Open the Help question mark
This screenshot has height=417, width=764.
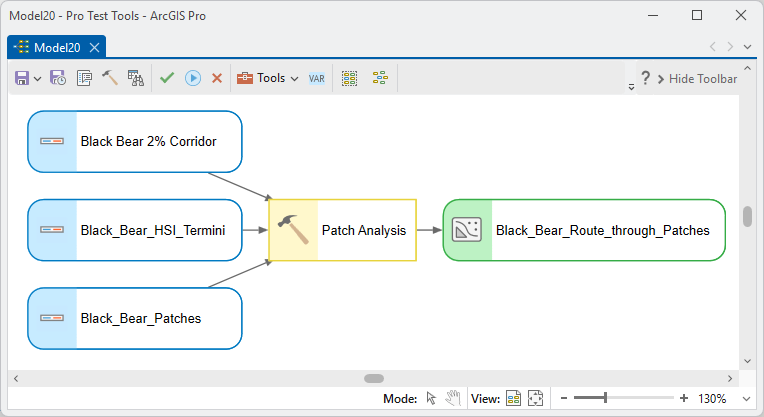coord(645,78)
